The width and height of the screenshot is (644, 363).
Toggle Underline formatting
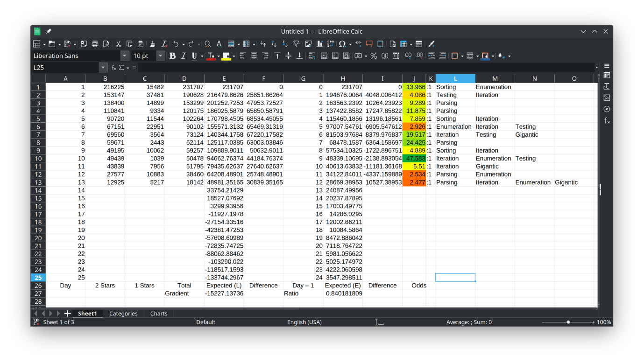(x=195, y=56)
